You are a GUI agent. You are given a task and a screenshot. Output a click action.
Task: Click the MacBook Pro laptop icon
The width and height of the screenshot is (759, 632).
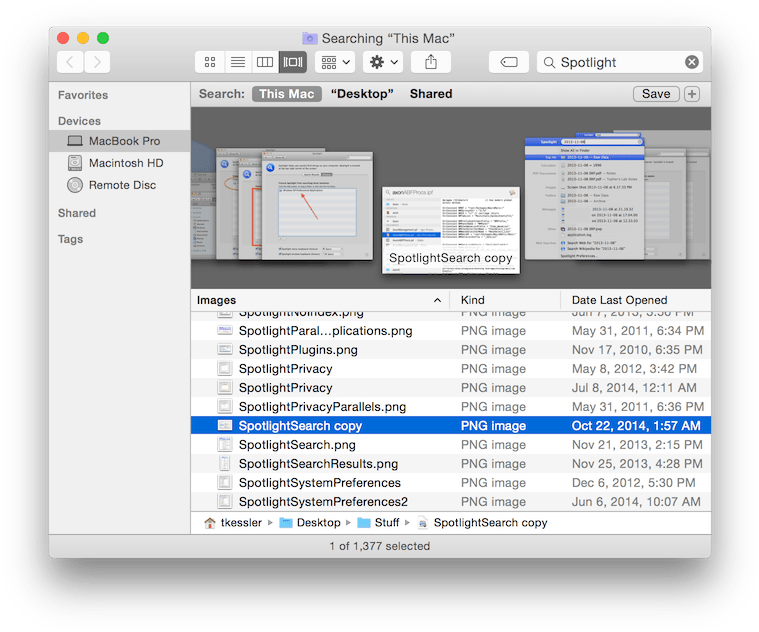(75, 141)
